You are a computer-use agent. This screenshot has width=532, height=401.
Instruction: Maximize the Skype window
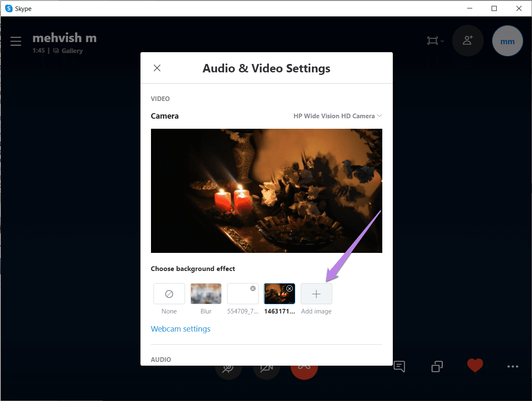point(494,8)
